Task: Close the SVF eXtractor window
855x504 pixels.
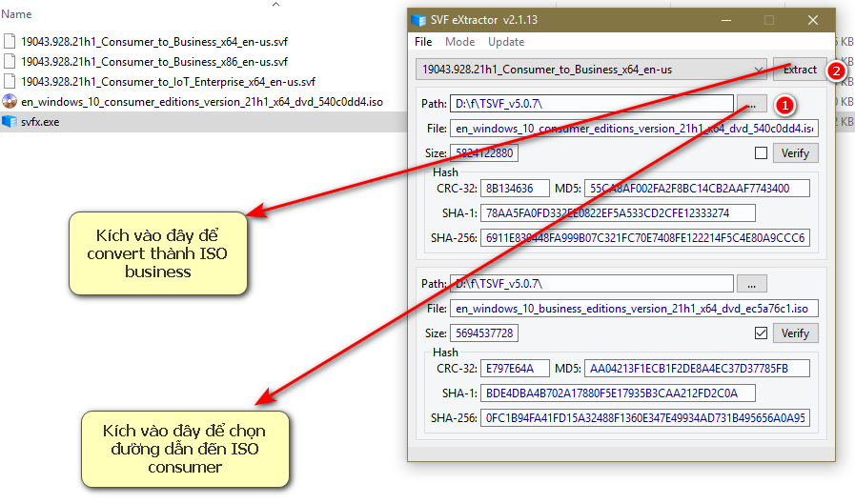Action: coord(812,20)
